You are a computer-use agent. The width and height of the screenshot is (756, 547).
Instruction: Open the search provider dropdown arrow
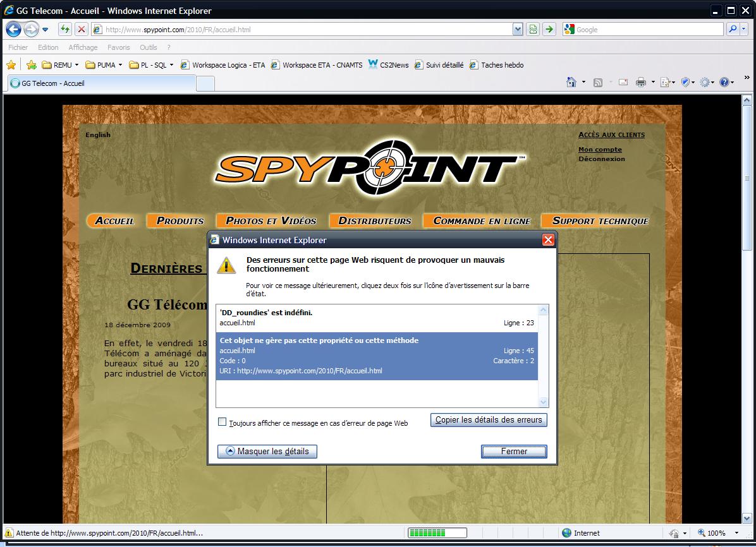point(744,30)
